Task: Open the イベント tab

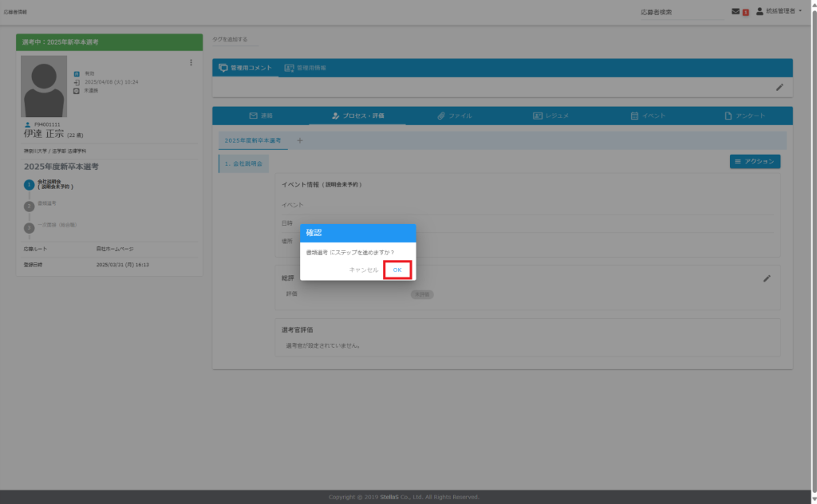Action: click(648, 116)
